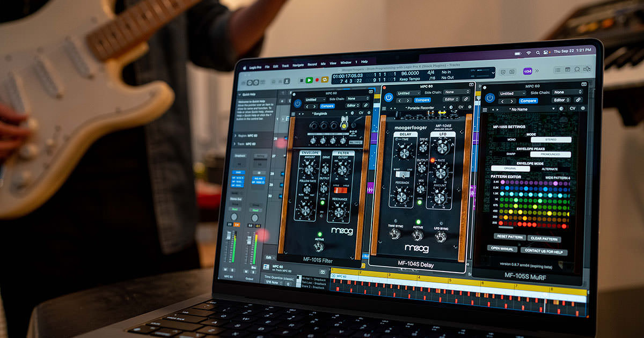Image resolution: width=644 pixels, height=338 pixels.
Task: Open hamburger menu in MF-101S Filter plugin
Action: point(293,114)
